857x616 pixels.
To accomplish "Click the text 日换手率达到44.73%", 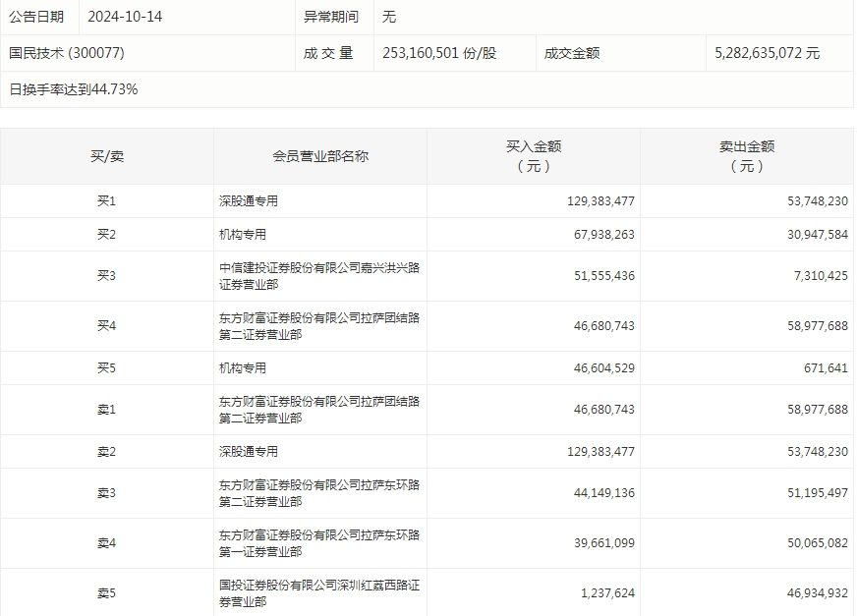I will click(74, 89).
